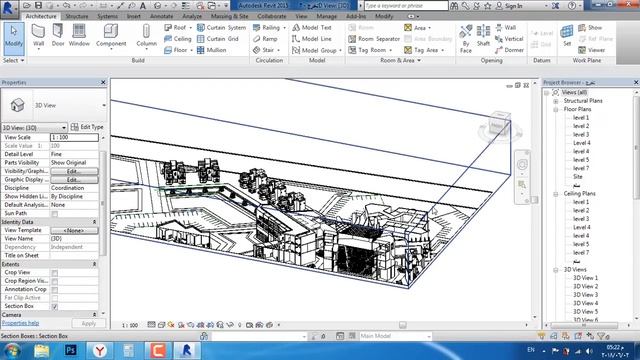Select the Window tool
This screenshot has width=640, height=360.
79,35
